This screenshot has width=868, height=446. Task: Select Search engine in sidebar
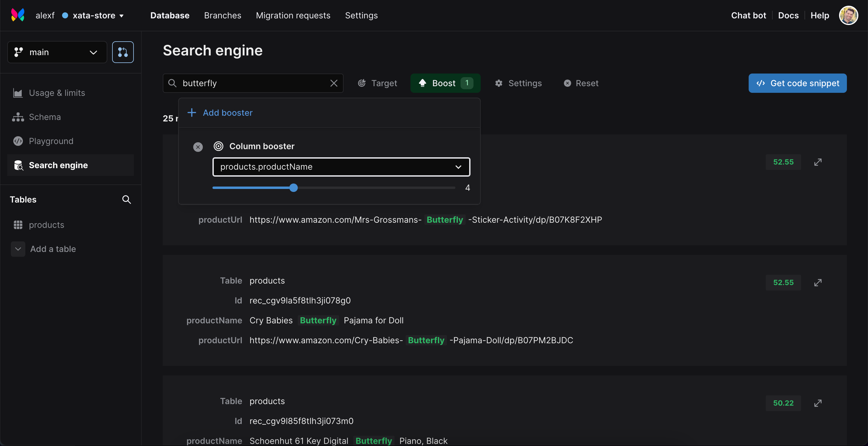click(71, 165)
